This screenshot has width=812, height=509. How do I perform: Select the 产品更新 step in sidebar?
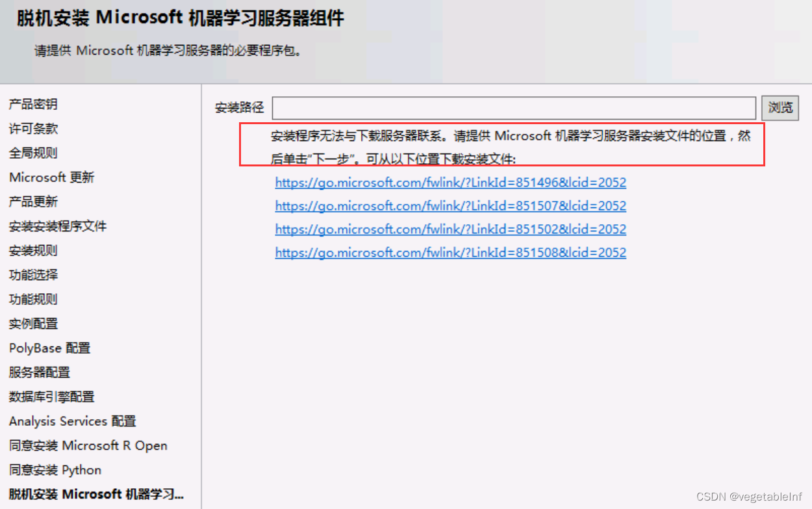(x=33, y=202)
